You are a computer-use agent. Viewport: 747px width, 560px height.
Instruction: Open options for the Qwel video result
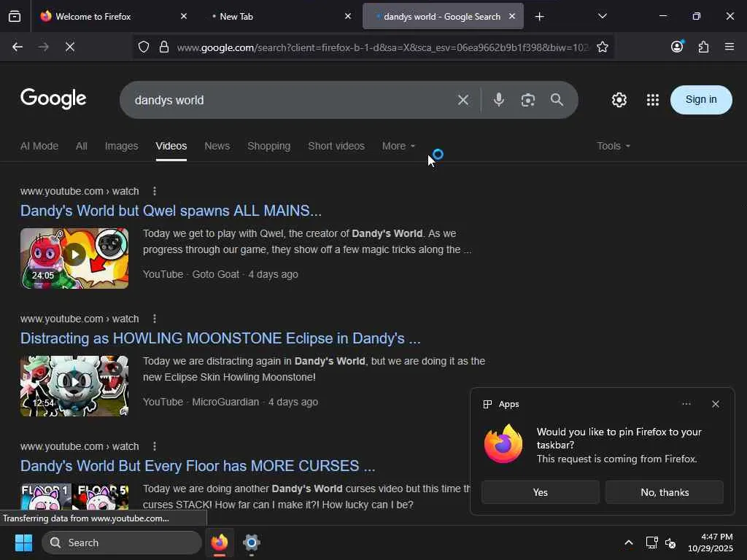tap(155, 191)
